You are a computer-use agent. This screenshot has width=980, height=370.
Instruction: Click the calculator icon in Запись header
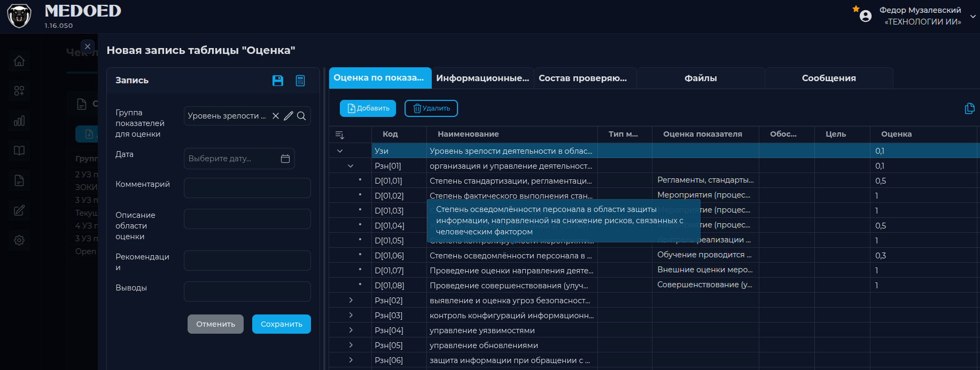point(300,81)
